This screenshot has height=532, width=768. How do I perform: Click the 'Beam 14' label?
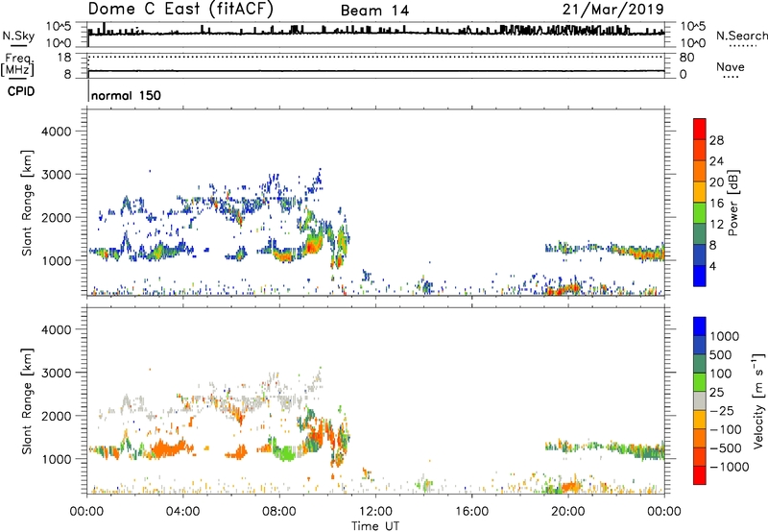point(374,11)
